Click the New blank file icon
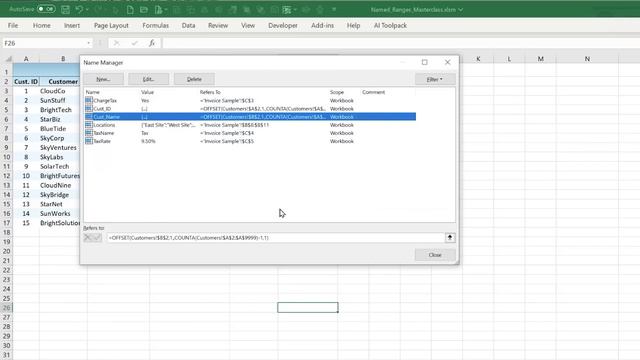The image size is (640, 360). (x=130, y=9)
